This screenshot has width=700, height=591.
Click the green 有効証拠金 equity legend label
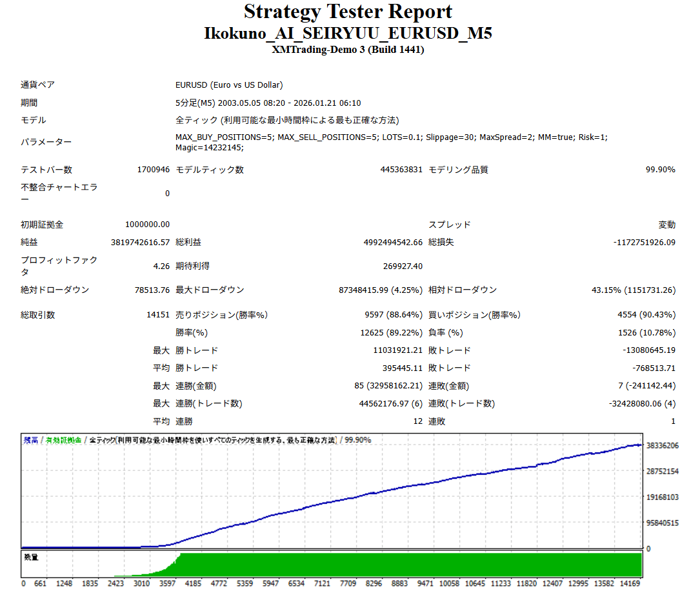pos(63,440)
